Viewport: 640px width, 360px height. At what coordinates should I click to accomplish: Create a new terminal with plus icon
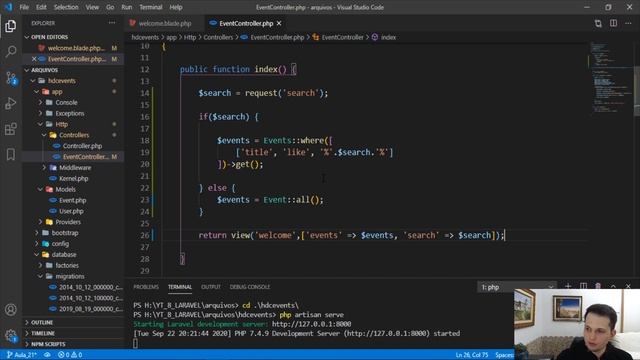click(x=568, y=286)
